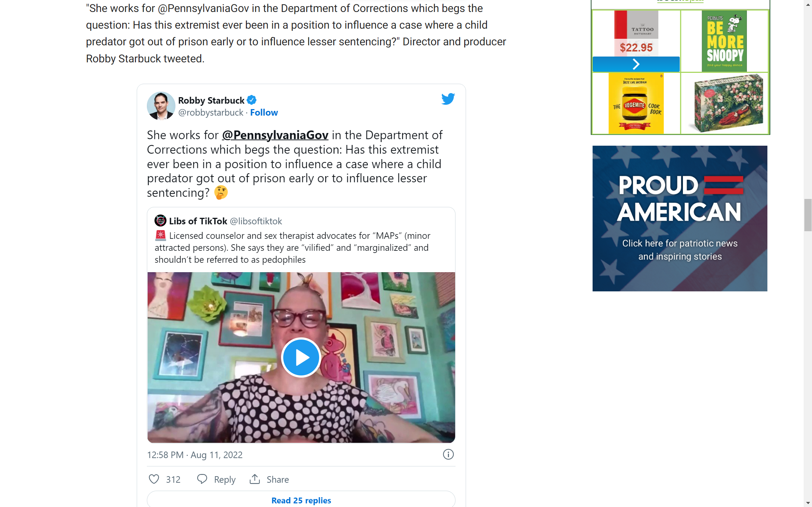Play the embedded tweet video
Viewport: 812px width, 507px height.
point(301,357)
